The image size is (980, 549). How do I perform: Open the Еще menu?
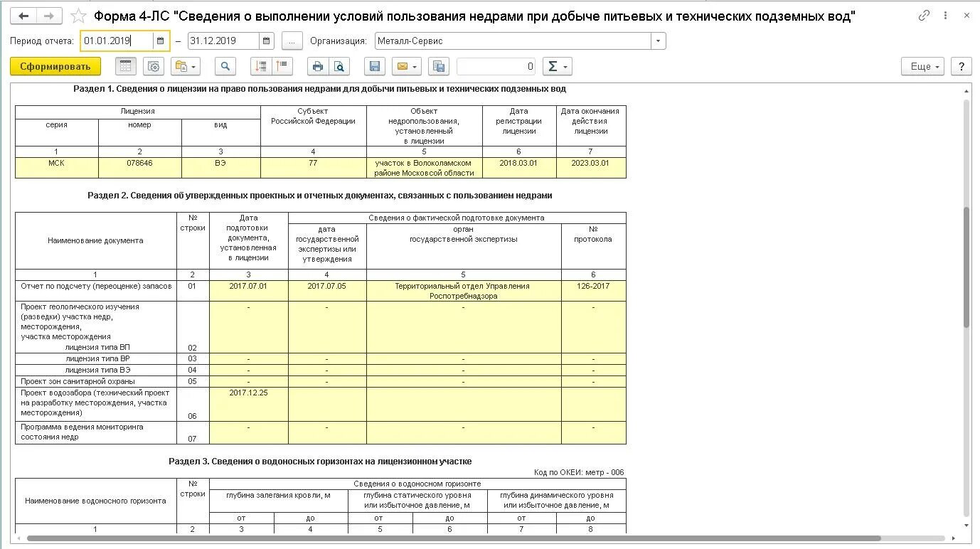(922, 66)
